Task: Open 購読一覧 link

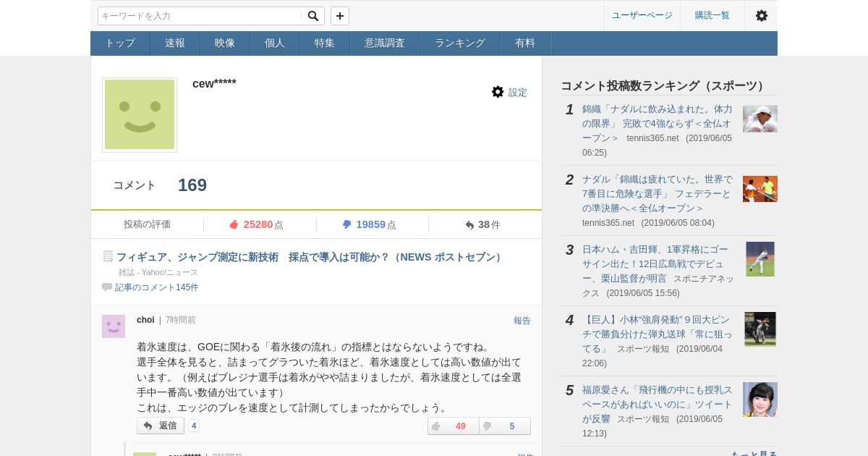Action: tap(712, 15)
